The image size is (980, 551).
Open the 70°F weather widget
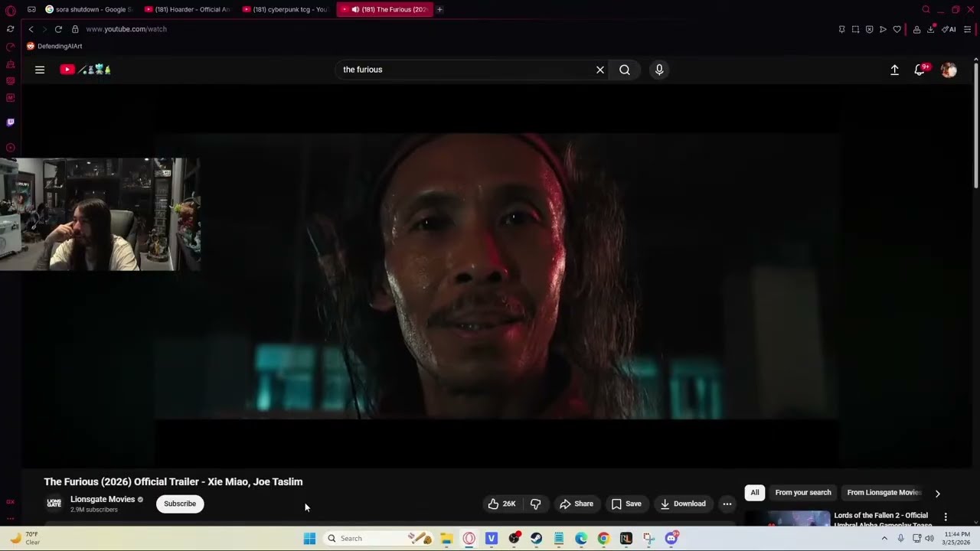click(24, 538)
